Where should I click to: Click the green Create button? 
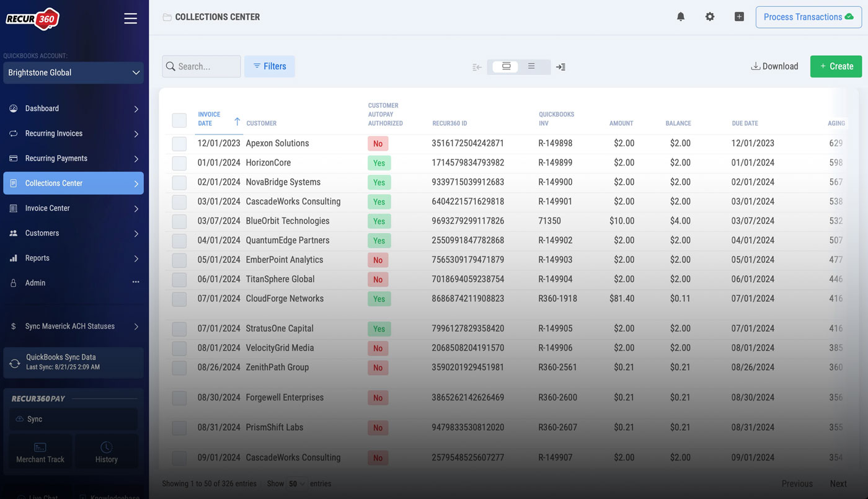(x=836, y=66)
